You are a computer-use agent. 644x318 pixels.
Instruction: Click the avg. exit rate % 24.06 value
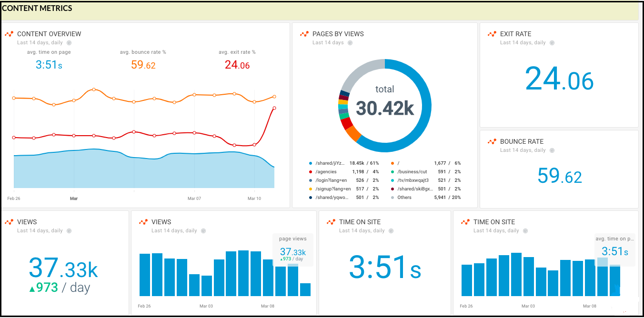(x=237, y=65)
